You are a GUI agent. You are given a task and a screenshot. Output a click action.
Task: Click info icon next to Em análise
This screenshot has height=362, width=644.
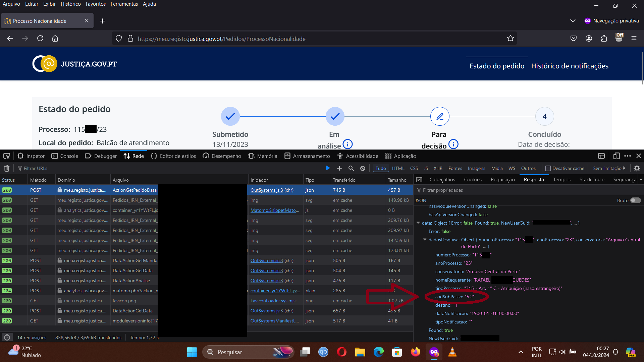(x=348, y=144)
